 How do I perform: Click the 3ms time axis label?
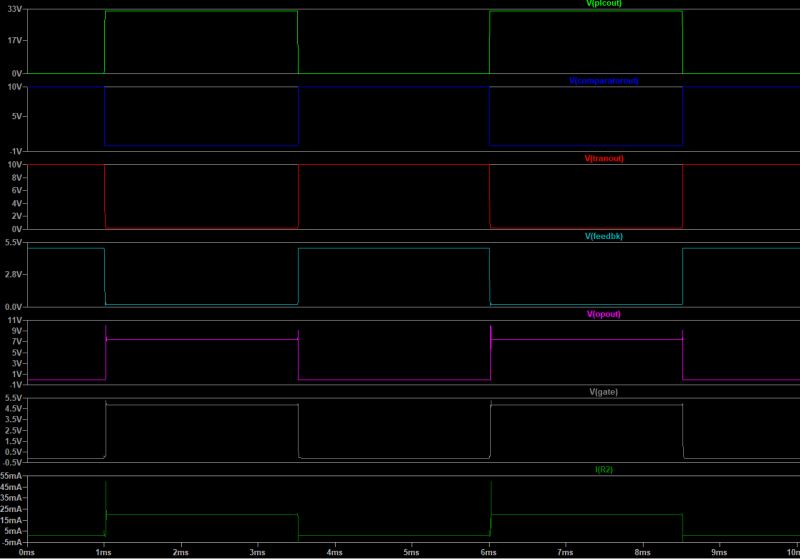coord(258,552)
